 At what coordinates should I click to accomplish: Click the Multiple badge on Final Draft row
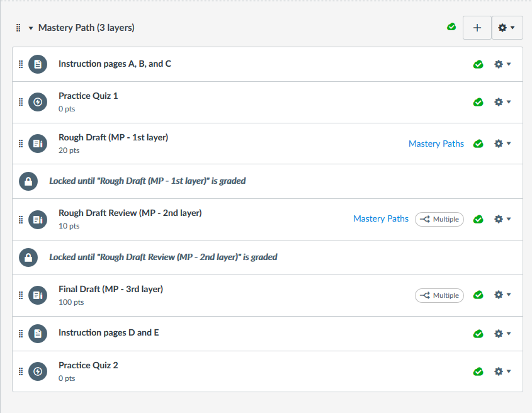pyautogui.click(x=439, y=295)
